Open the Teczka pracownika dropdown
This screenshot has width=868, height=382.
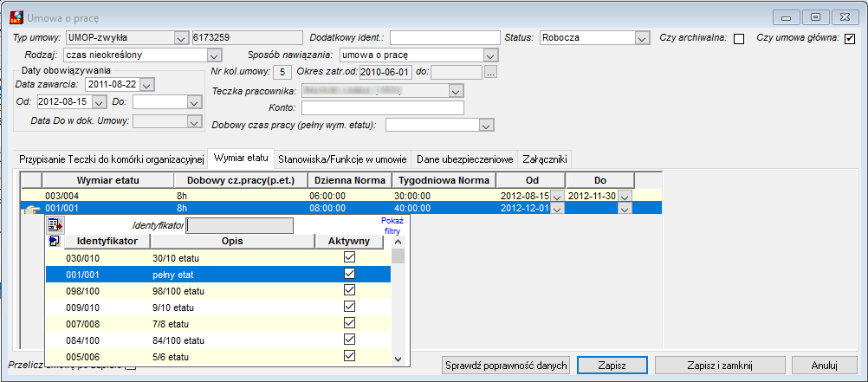[456, 91]
